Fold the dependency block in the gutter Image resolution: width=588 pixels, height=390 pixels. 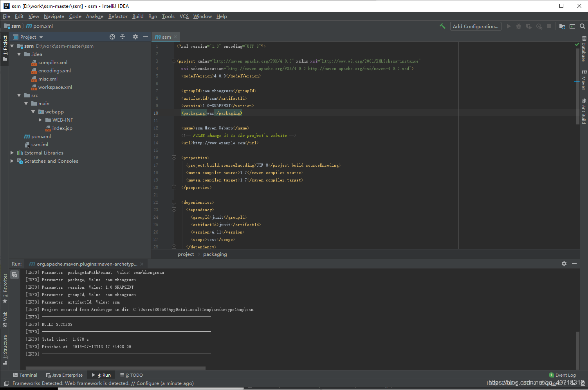coord(174,210)
